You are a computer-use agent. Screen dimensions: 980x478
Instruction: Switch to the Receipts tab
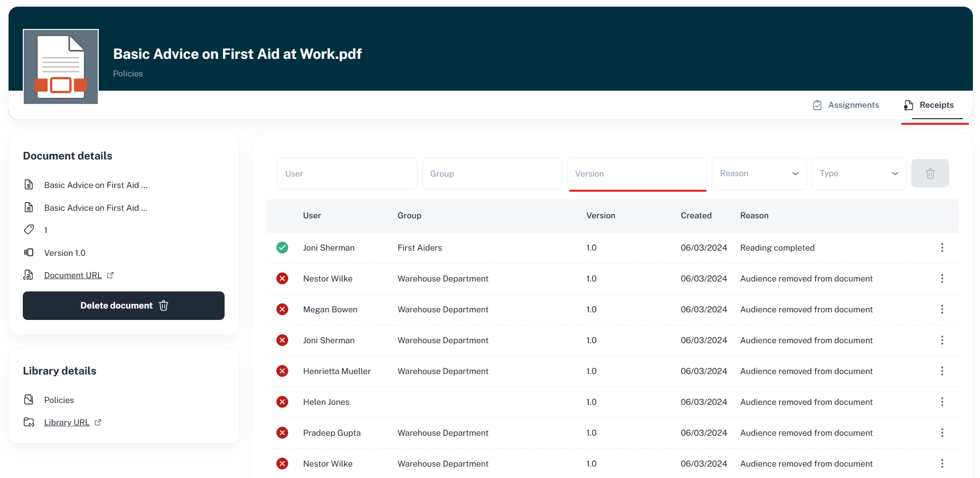point(929,105)
